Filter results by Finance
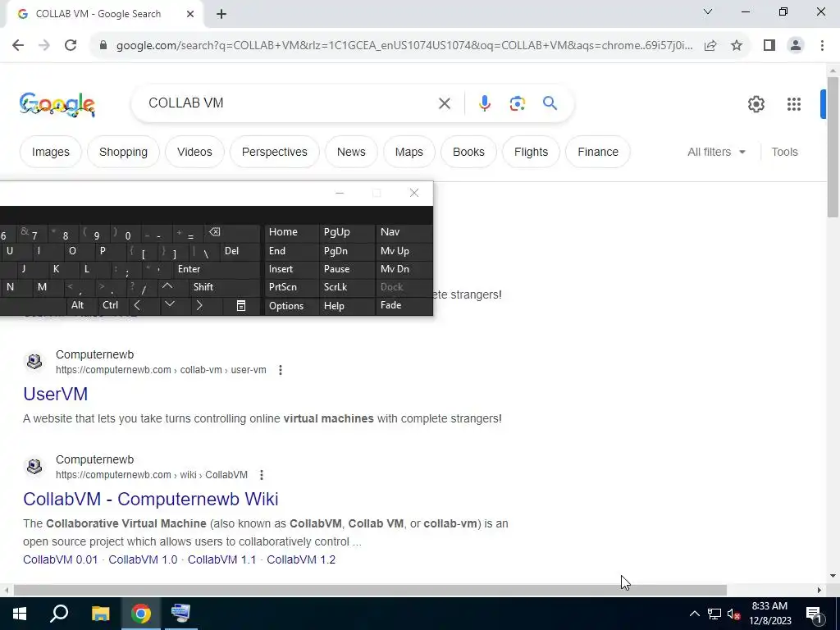 (x=598, y=152)
